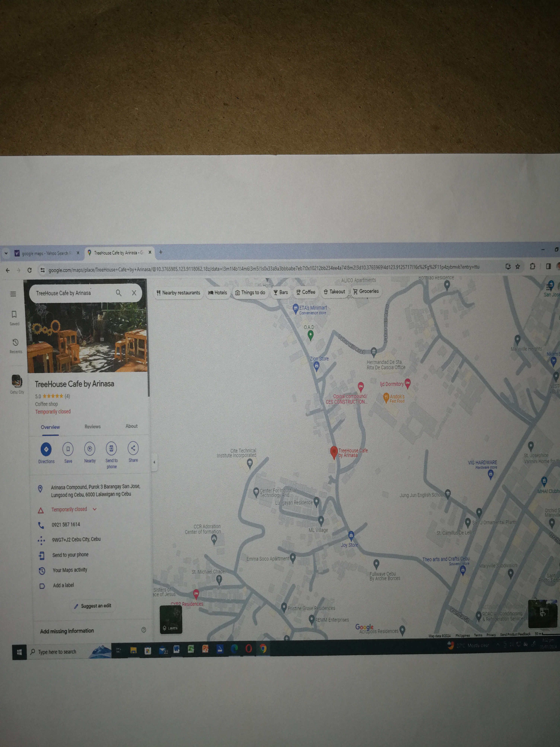The width and height of the screenshot is (560, 747).
Task: Click the Send to phone icon
Action: pos(111,448)
